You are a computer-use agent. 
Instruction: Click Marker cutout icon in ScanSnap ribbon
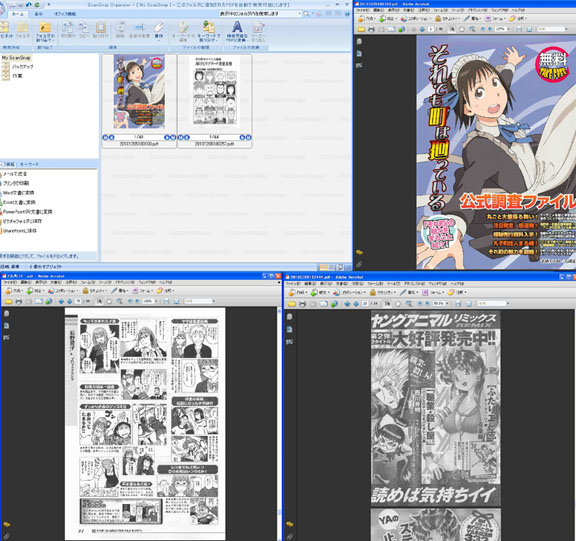(259, 28)
